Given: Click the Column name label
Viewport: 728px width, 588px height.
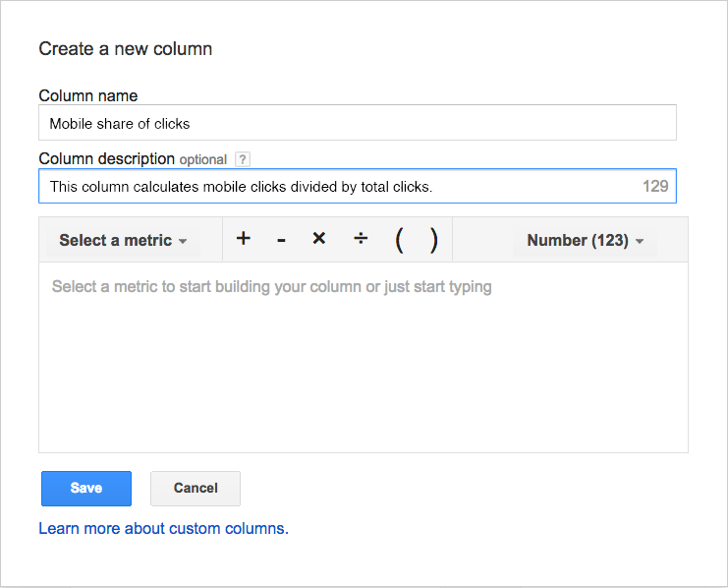Looking at the screenshot, I should [88, 95].
